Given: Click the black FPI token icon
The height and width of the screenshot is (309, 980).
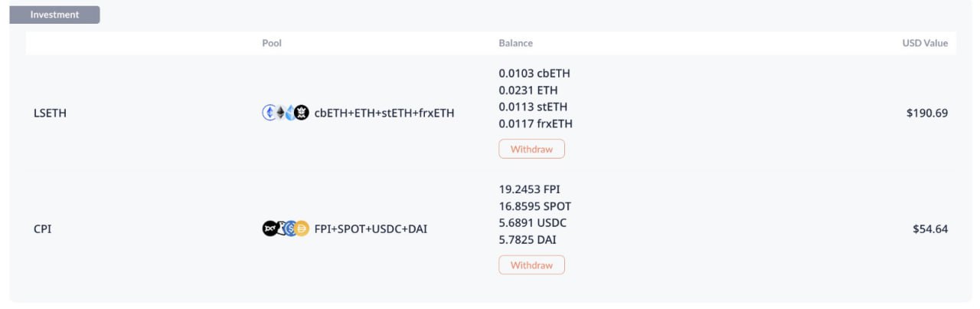Looking at the screenshot, I should [269, 228].
